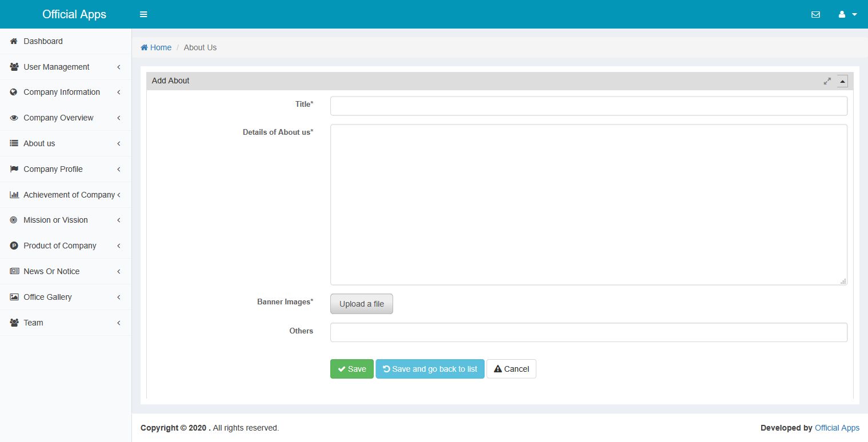The height and width of the screenshot is (442, 868).
Task: Click the Add About panel heading
Action: coord(170,81)
